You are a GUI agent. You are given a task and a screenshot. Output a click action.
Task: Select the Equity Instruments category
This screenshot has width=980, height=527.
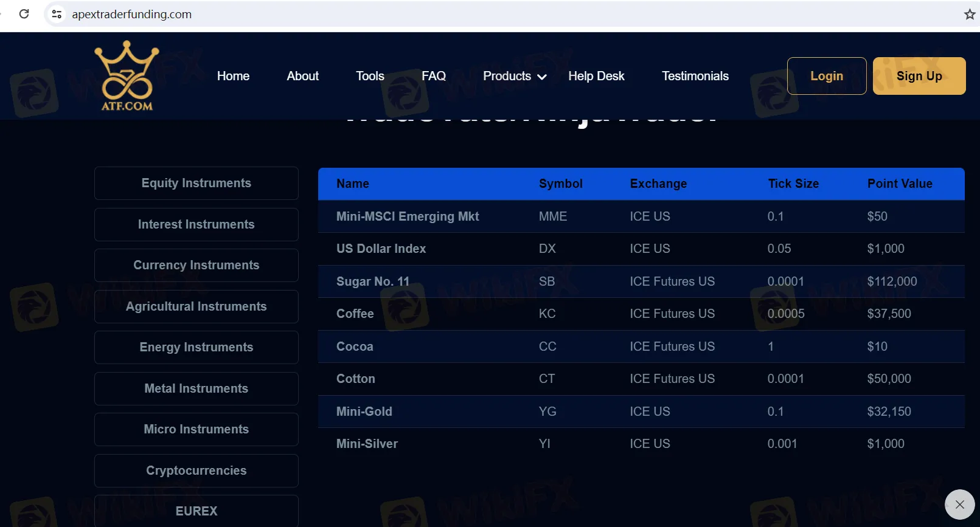pos(196,183)
